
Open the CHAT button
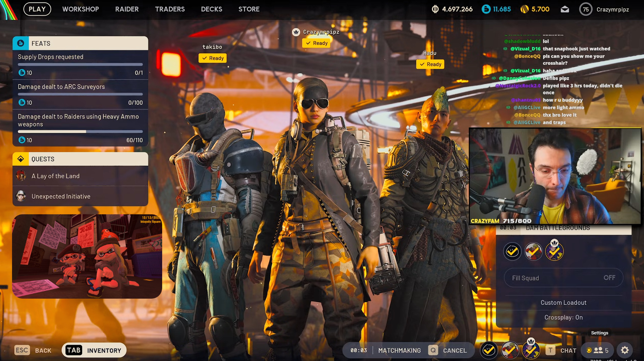coord(568,350)
